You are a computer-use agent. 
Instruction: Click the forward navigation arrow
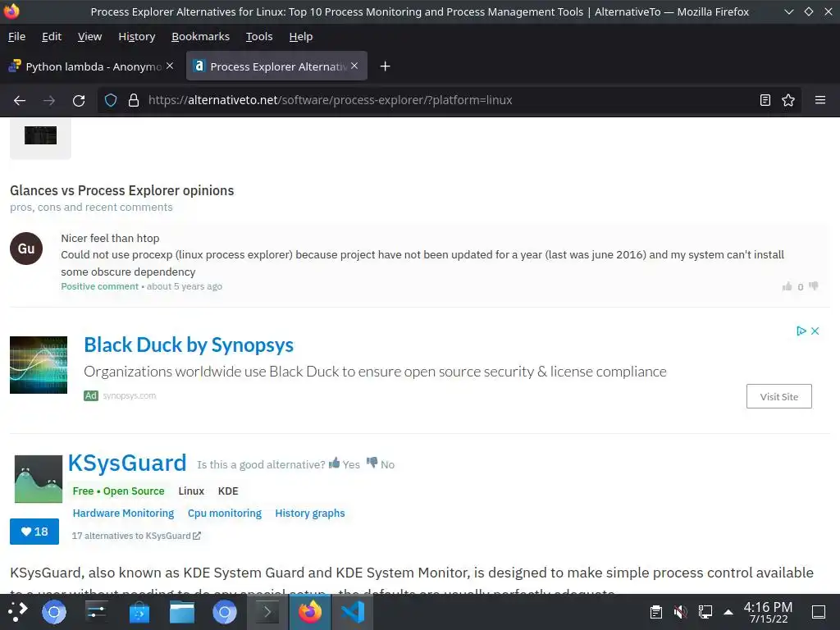49,100
